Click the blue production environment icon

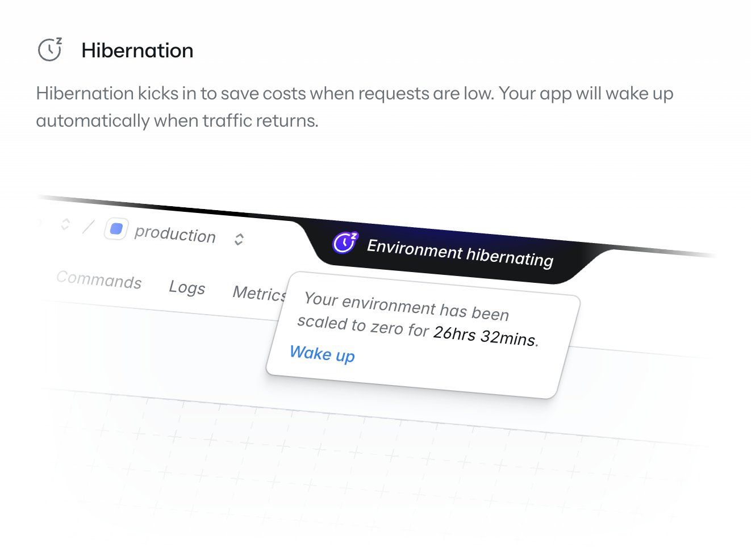(116, 229)
